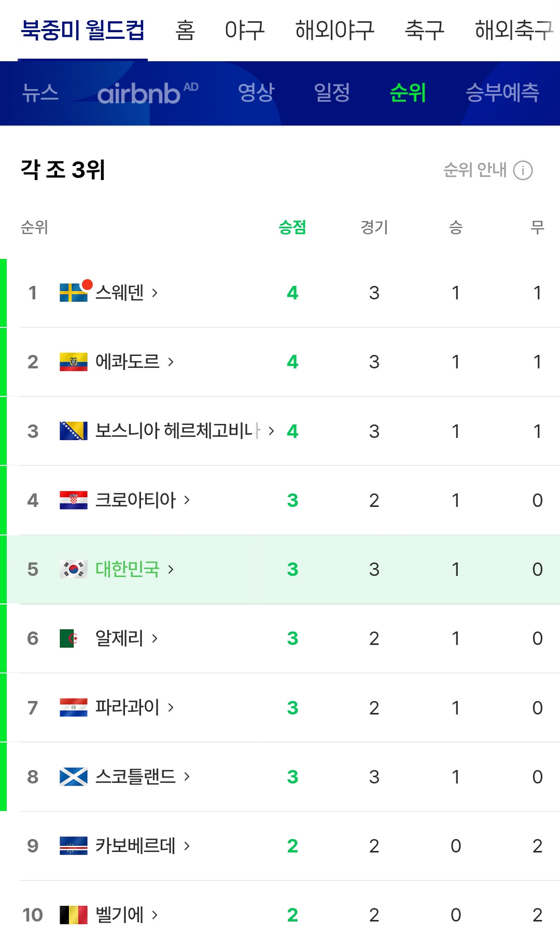The height and width of the screenshot is (949, 560).
Task: Tap the Belgium flag icon
Action: (x=73, y=915)
